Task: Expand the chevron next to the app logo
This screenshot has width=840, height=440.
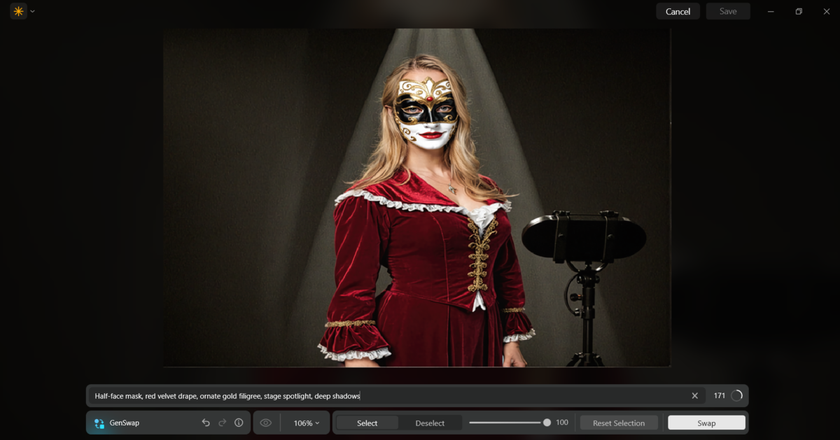Action: 32,11
